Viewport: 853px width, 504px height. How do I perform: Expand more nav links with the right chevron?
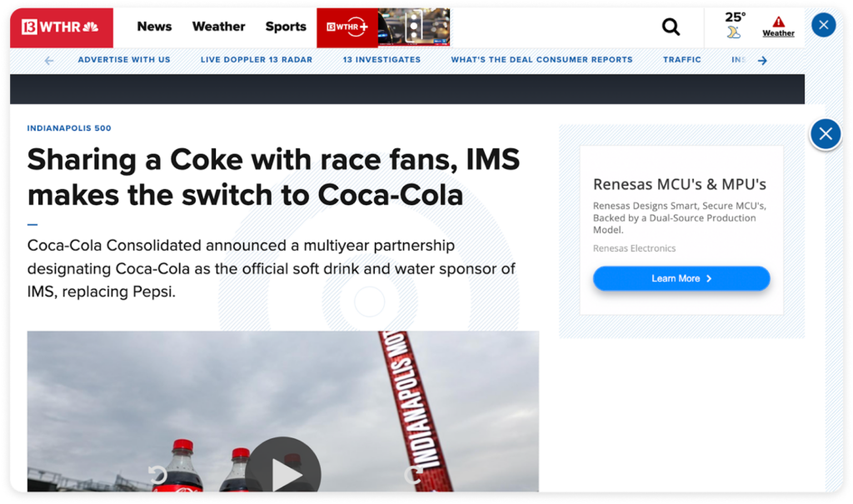(x=762, y=60)
